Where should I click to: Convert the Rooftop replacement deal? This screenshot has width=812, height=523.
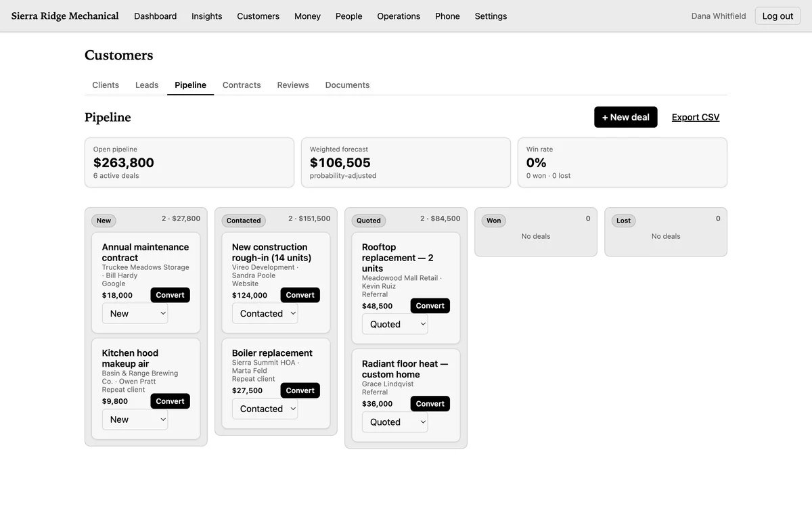(430, 306)
